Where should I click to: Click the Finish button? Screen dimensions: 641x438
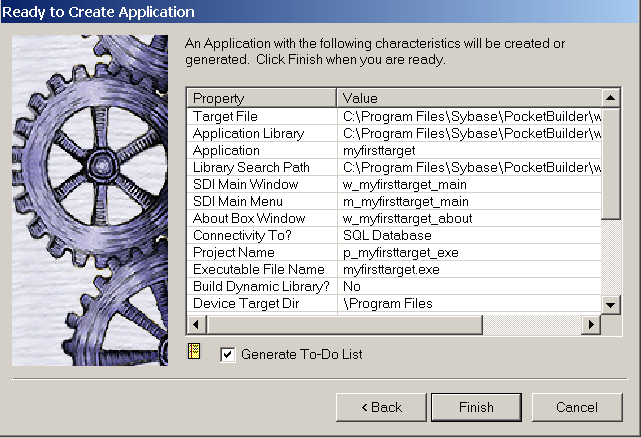(x=476, y=407)
